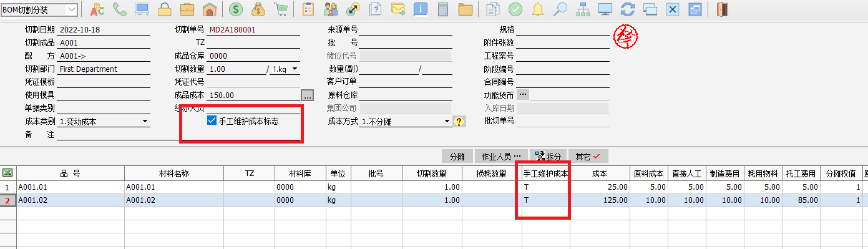Viewport: 868px width, 249px height.
Task: Click the 切割成品 A001 field
Action: click(x=104, y=43)
